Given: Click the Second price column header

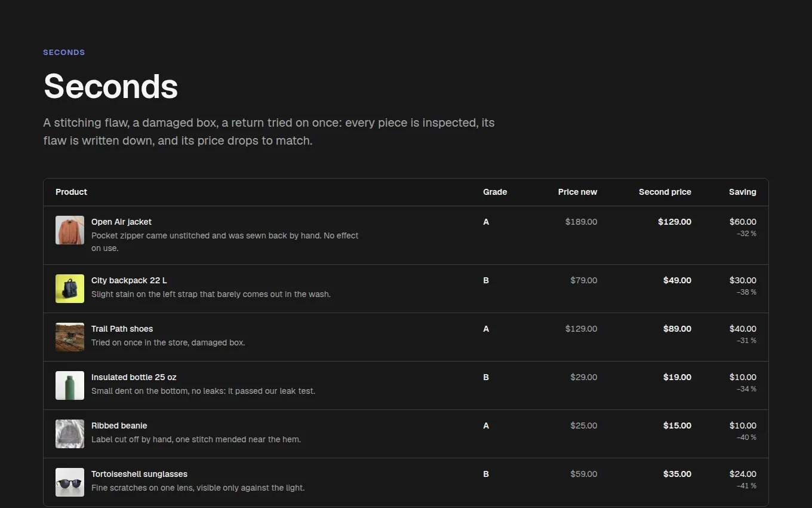Looking at the screenshot, I should [665, 192].
